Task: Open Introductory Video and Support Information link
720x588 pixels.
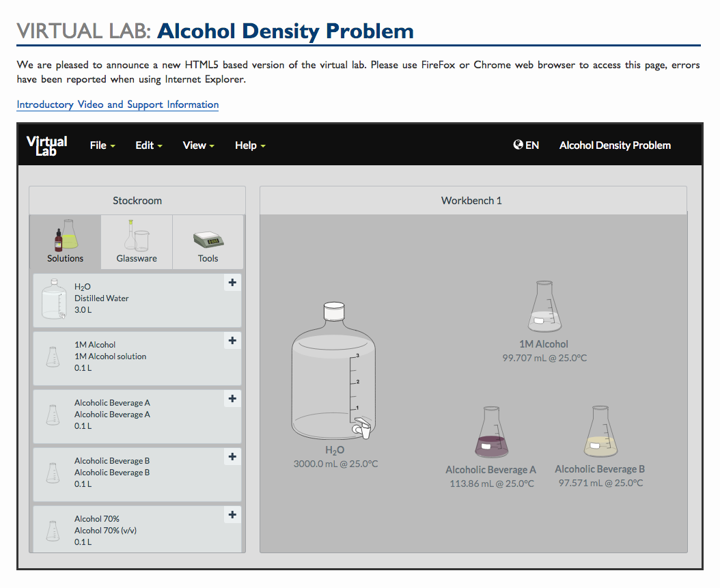Action: coord(117,104)
